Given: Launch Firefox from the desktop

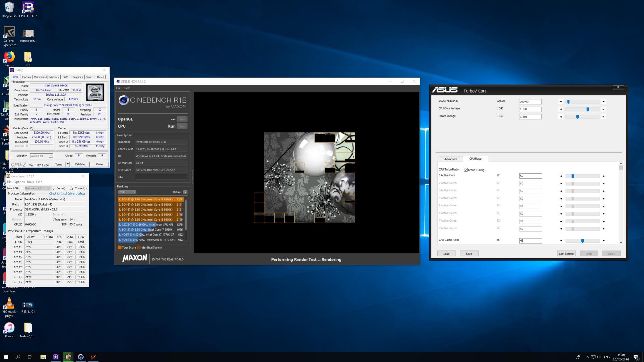Looking at the screenshot, I should (9, 59).
